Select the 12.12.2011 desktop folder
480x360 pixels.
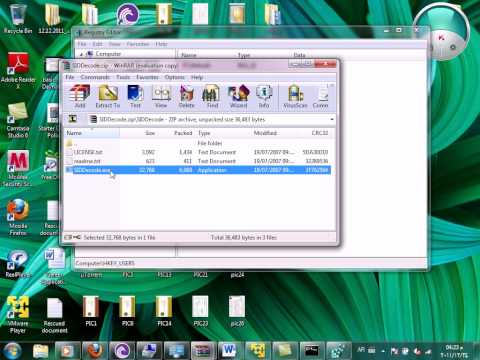click(52, 18)
